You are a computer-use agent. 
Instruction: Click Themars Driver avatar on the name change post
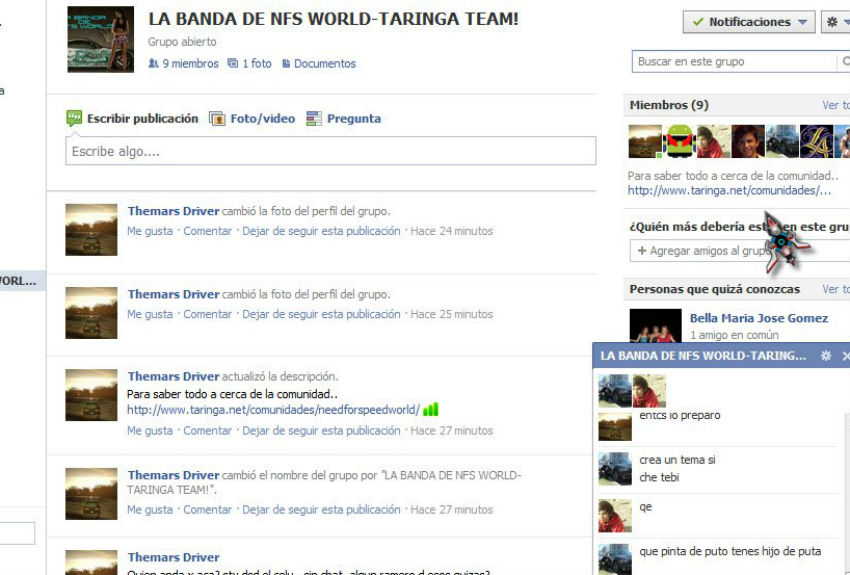click(91, 494)
